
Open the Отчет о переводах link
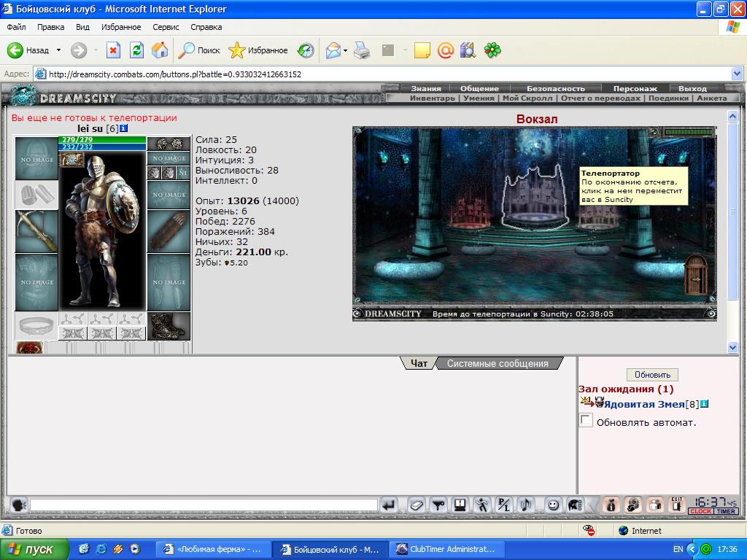point(601,98)
